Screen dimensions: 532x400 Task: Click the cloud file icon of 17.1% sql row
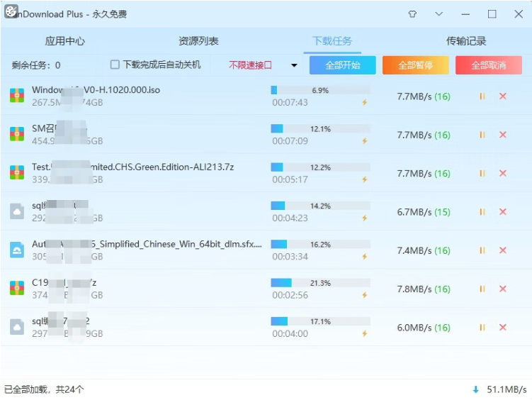[17, 327]
